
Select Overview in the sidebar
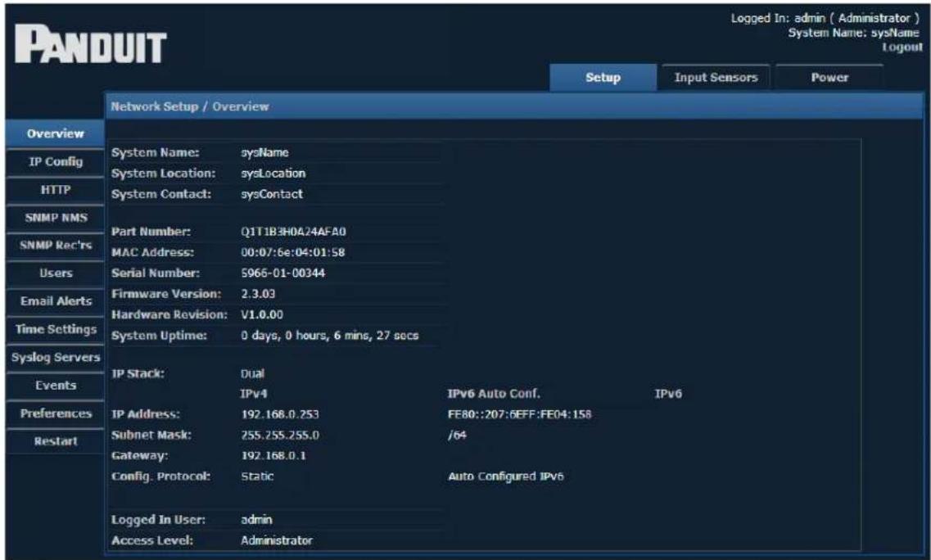(55, 133)
